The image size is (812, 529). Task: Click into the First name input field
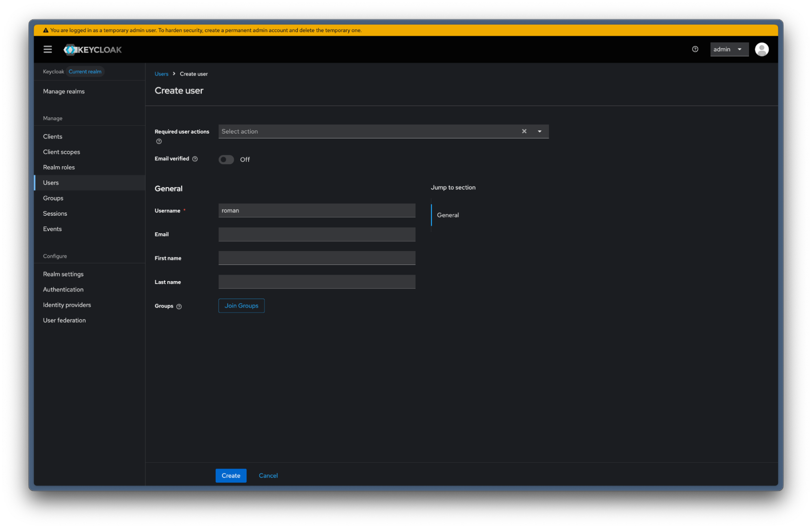tap(317, 258)
